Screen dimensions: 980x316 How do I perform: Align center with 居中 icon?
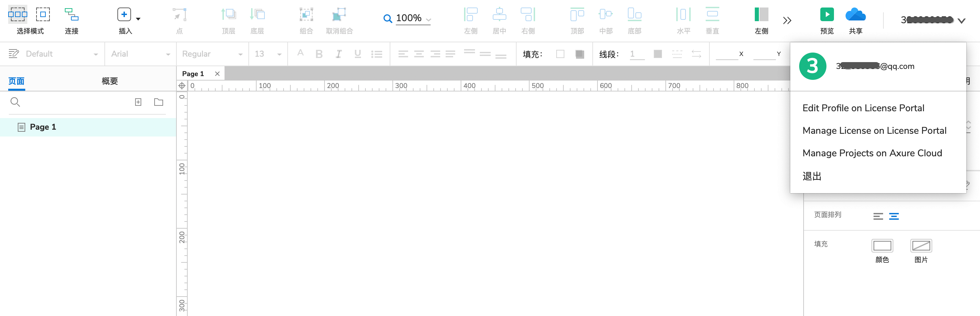point(499,14)
